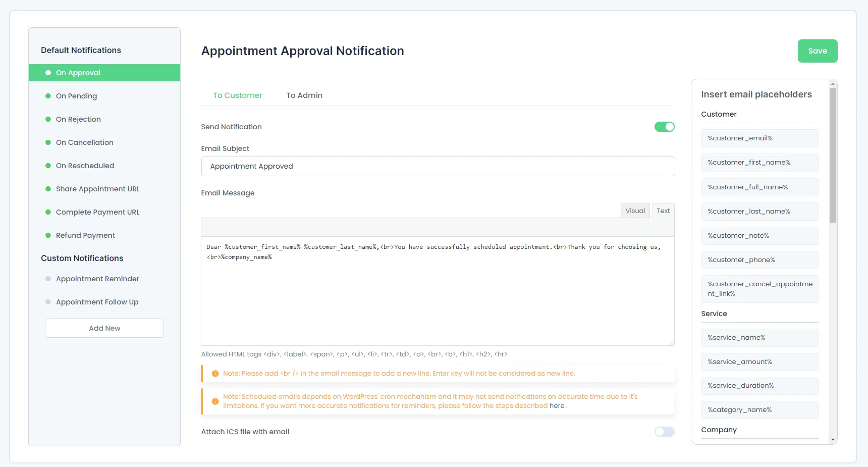Switch to the To Customer tab
The height and width of the screenshot is (467, 868).
[x=238, y=95]
